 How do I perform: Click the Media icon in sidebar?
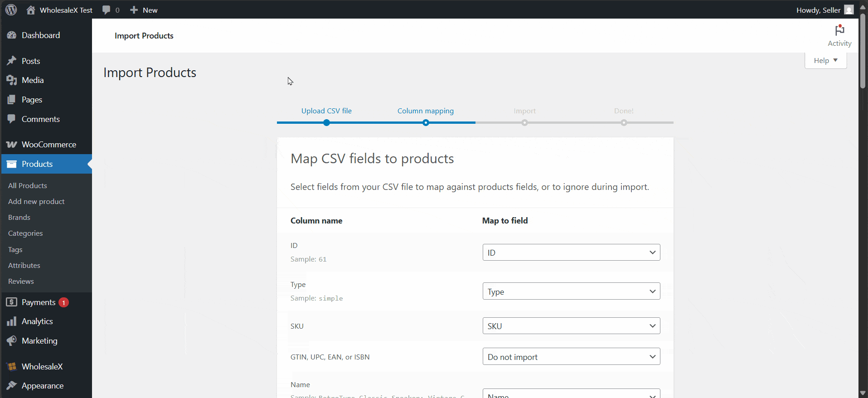pyautogui.click(x=12, y=80)
